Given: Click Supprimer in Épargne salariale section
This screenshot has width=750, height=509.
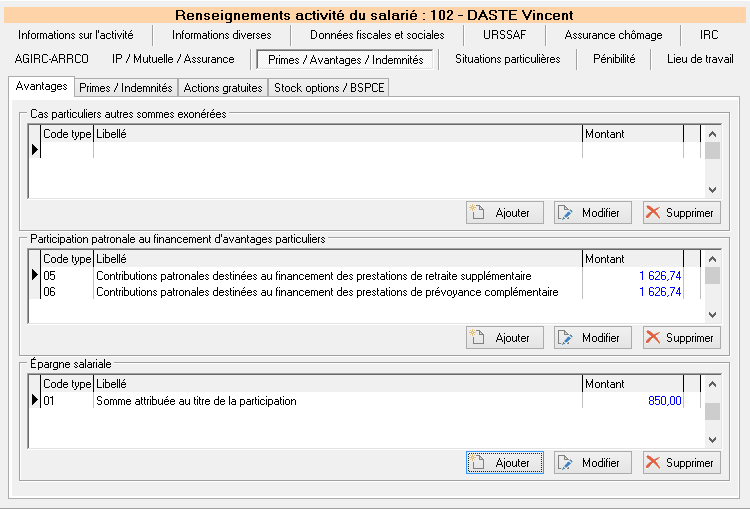Looking at the screenshot, I should (680, 463).
